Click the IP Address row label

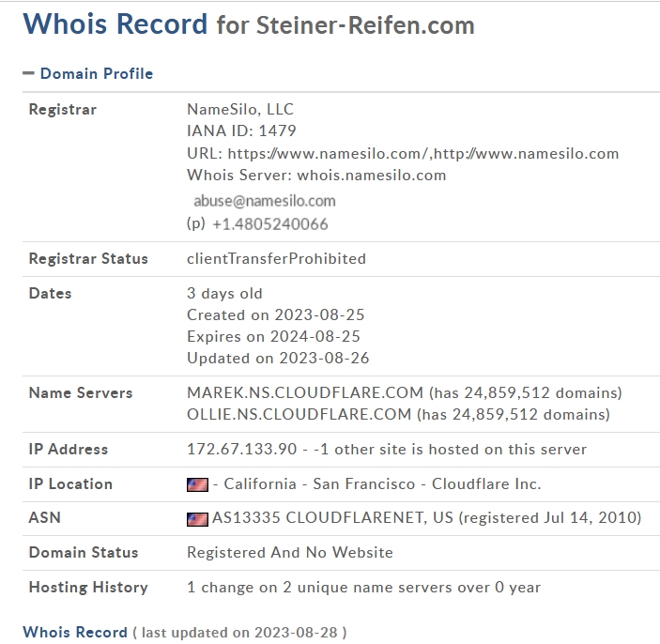(69, 449)
